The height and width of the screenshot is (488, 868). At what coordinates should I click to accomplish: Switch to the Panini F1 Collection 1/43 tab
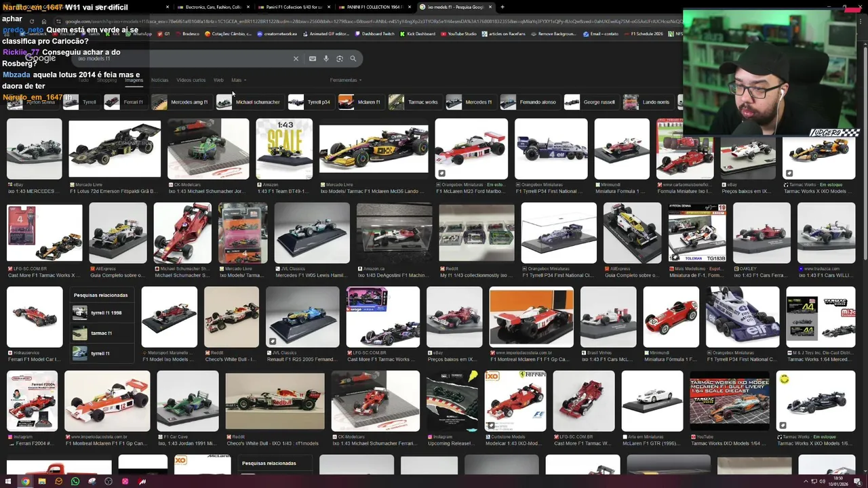pos(294,7)
